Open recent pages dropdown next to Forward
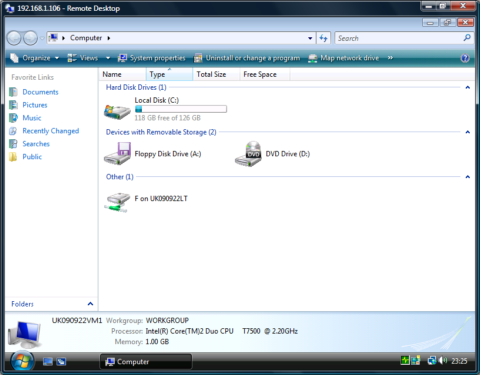 point(42,38)
